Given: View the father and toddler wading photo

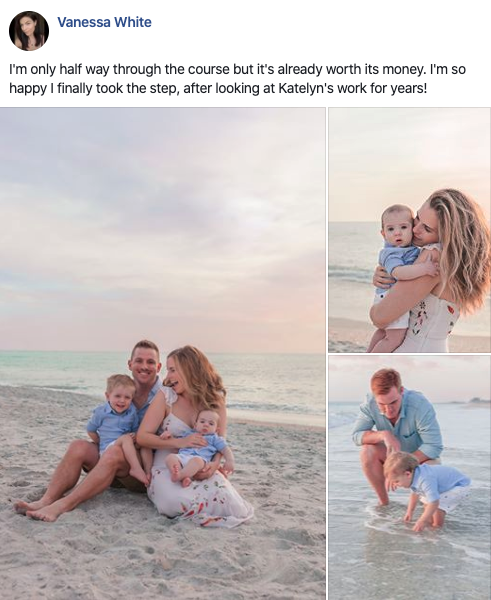Looking at the screenshot, I should point(409,478).
